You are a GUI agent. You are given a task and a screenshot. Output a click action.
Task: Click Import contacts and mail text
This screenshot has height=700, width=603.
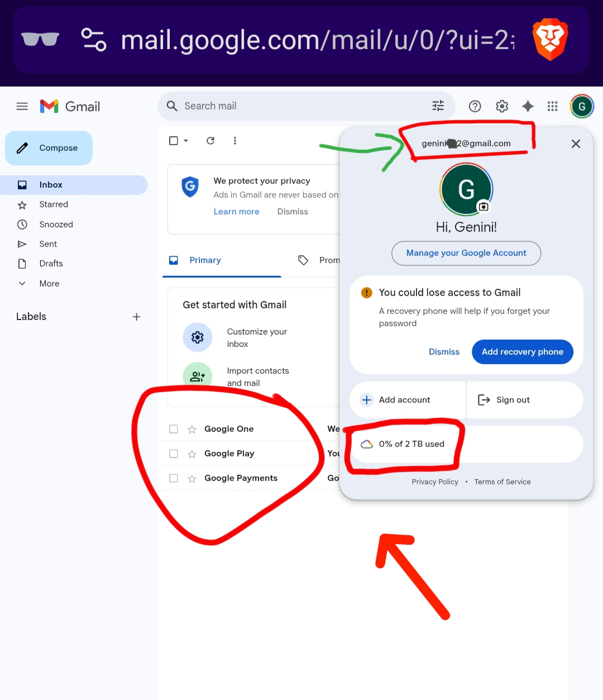click(x=258, y=377)
